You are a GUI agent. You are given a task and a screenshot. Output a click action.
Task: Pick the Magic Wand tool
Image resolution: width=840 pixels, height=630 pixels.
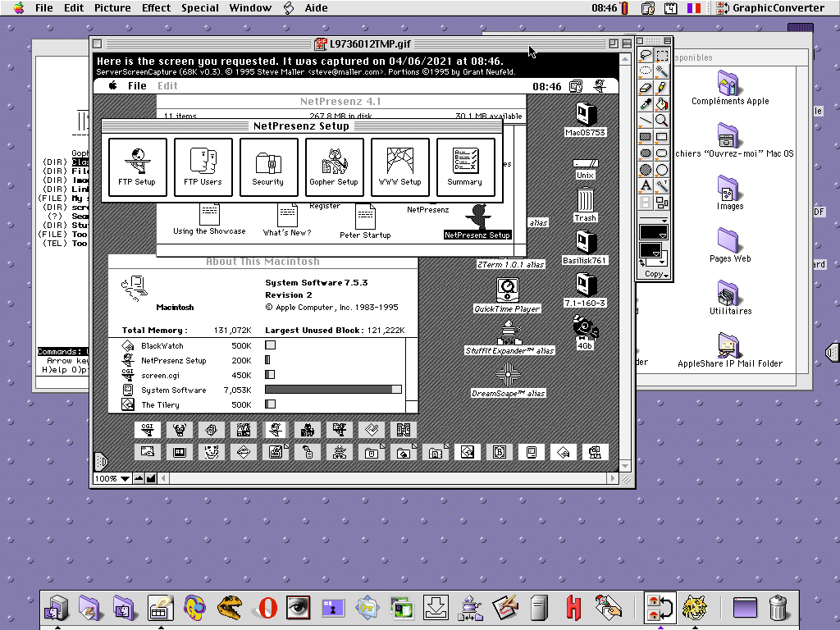(x=662, y=71)
